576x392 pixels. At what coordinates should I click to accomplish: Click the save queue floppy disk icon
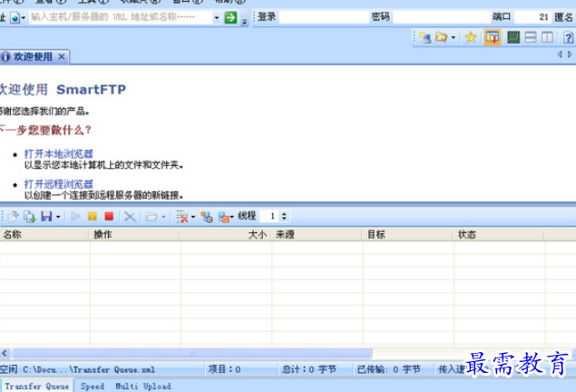tap(46, 216)
